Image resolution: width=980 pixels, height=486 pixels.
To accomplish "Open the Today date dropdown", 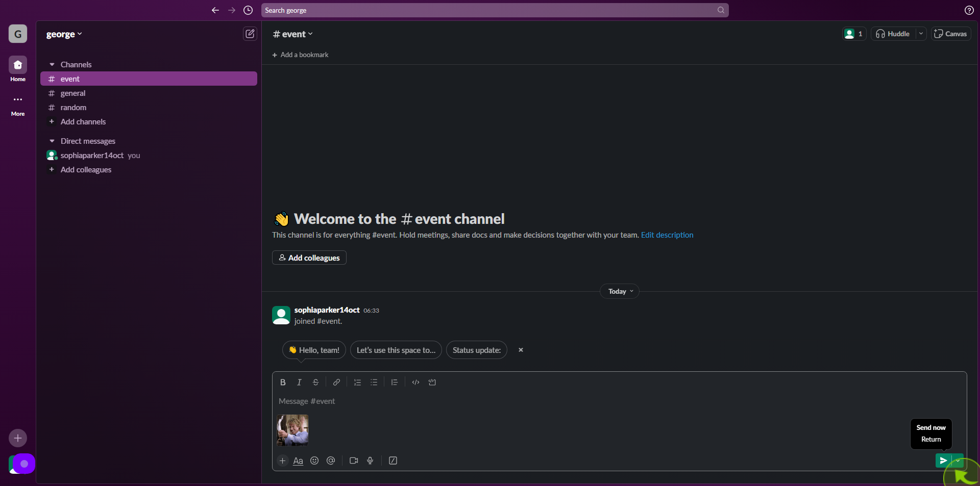I will point(620,291).
